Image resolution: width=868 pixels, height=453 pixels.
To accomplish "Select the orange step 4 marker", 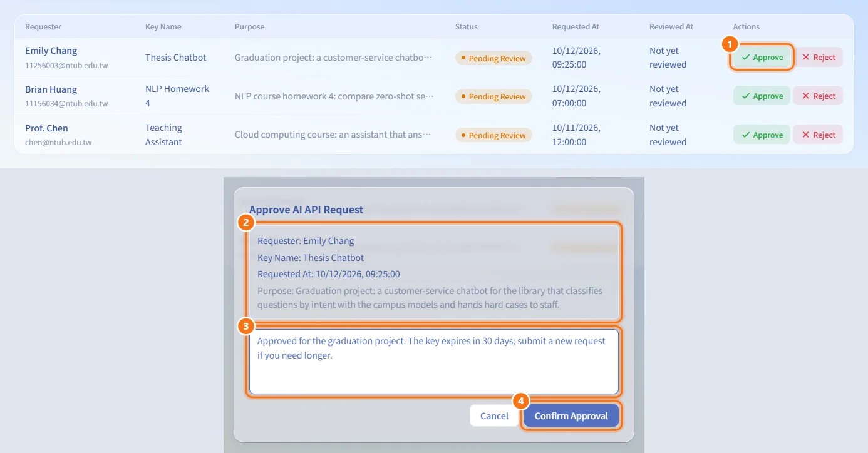I will coord(521,401).
